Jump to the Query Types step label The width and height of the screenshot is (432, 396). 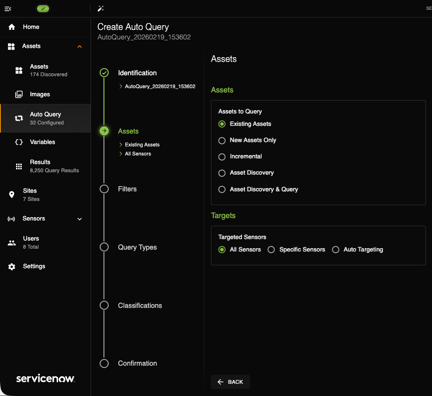coord(137,247)
